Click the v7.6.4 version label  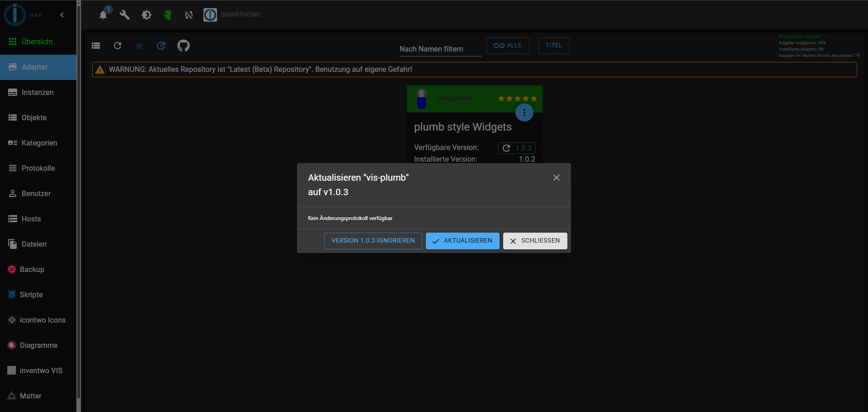(x=35, y=15)
